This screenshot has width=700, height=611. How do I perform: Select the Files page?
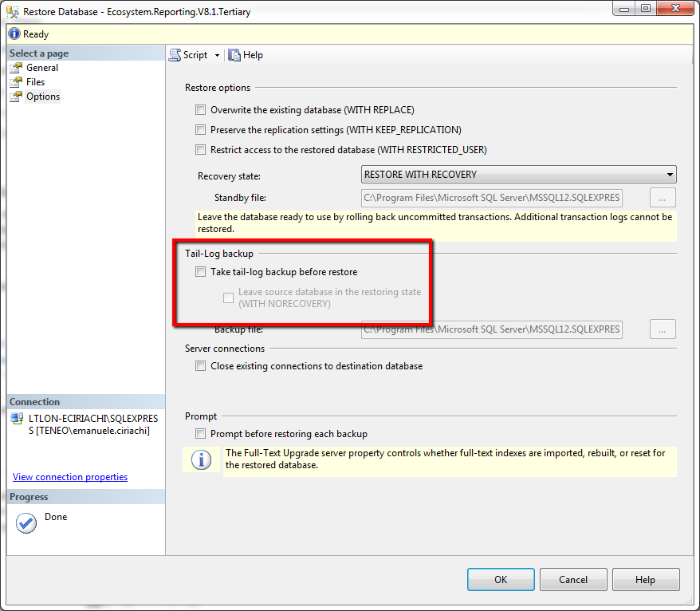coord(35,82)
